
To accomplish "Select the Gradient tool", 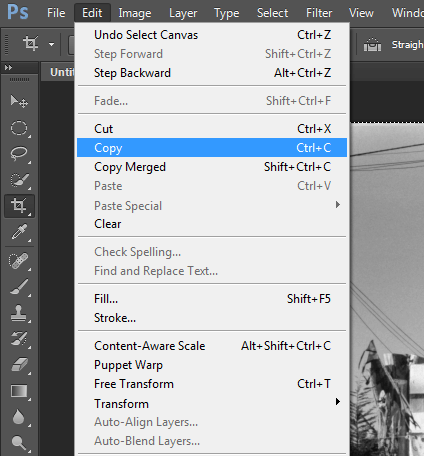I will tap(19, 391).
